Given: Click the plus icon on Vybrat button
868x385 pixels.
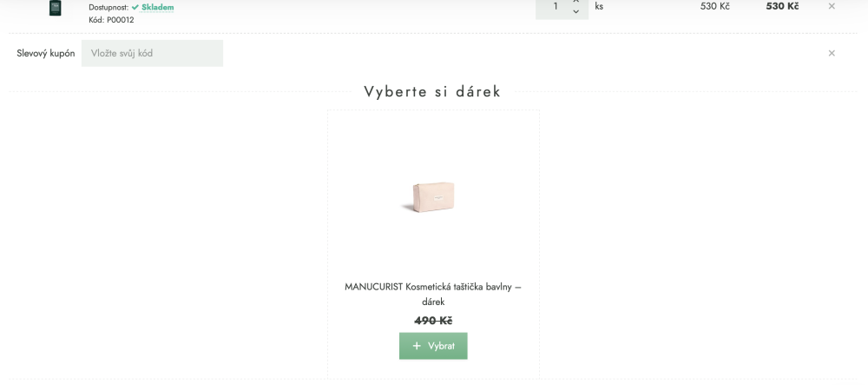Looking at the screenshot, I should [x=417, y=346].
